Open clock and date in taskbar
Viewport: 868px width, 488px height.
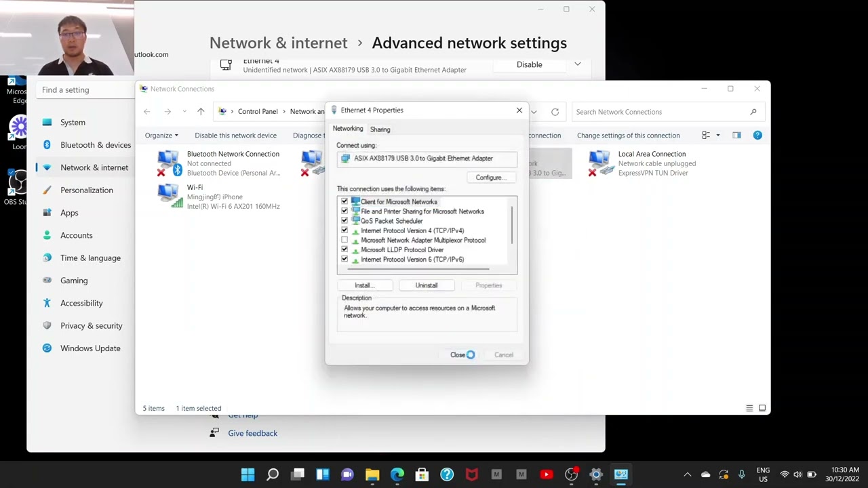842,474
